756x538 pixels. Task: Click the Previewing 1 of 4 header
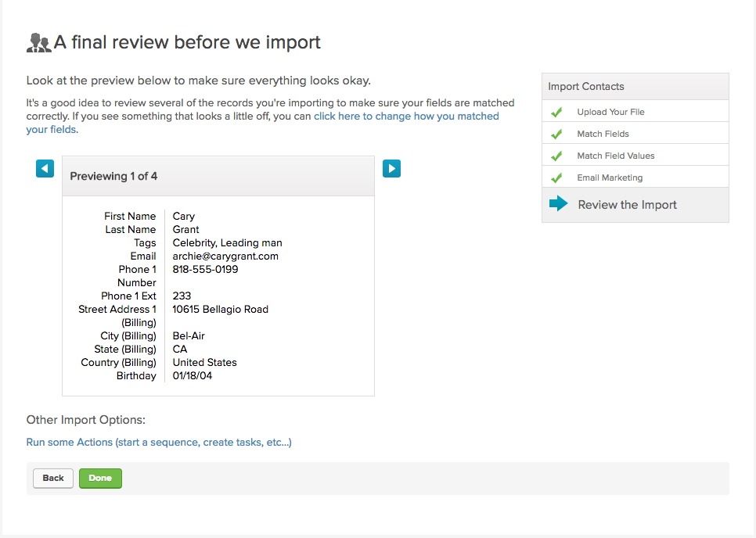[x=218, y=176]
